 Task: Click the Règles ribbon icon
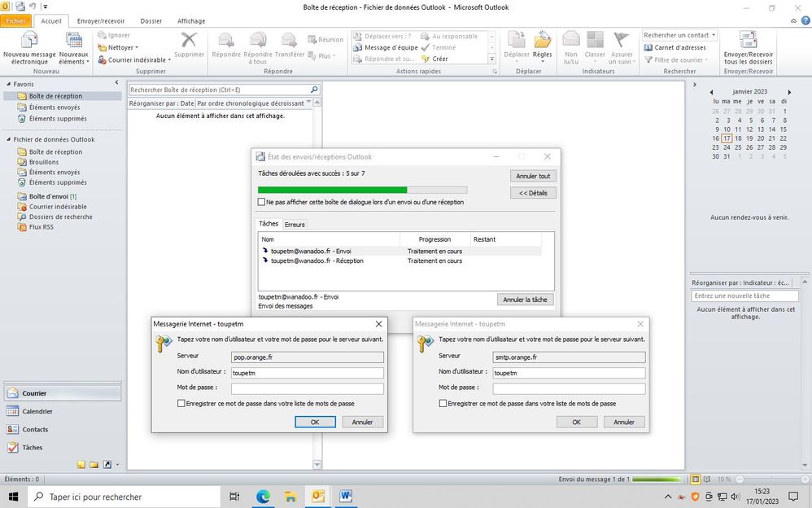click(x=542, y=45)
